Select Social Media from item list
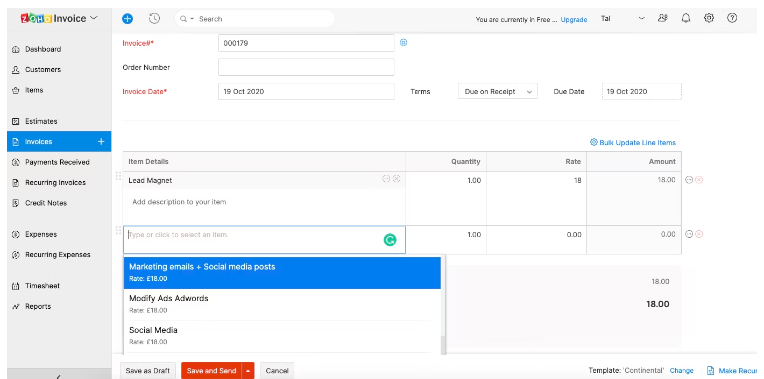This screenshot has width=764, height=379. [282, 336]
